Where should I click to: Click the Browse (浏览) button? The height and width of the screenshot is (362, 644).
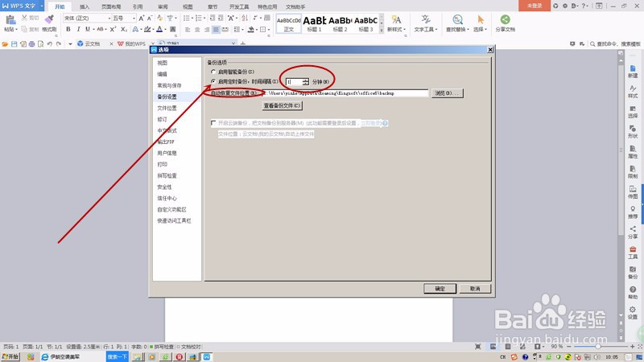pyautogui.click(x=447, y=93)
